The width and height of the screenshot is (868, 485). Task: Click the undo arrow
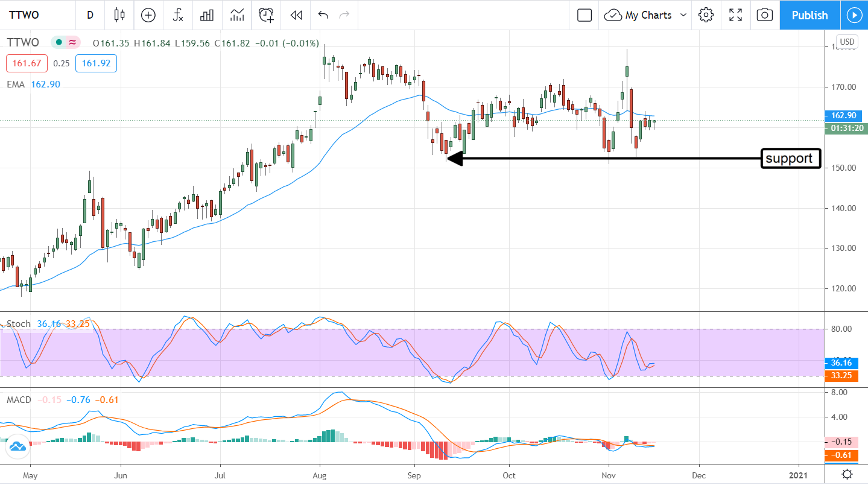(323, 15)
